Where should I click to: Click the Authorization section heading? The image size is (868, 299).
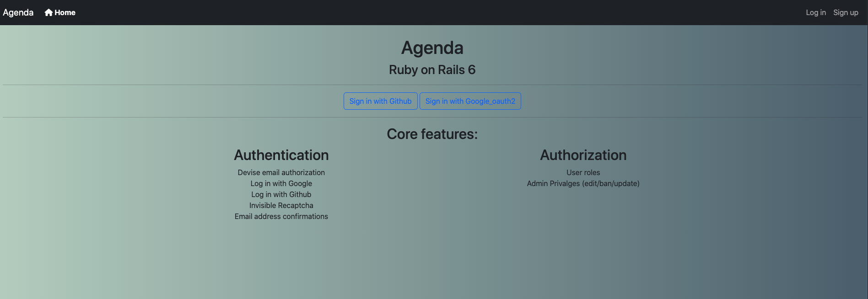click(583, 155)
